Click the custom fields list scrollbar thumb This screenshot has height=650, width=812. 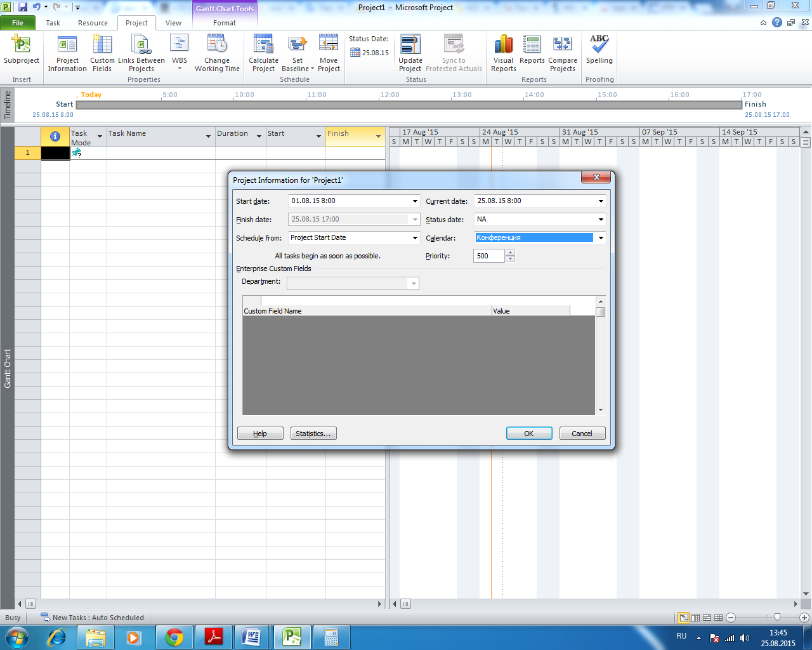click(x=600, y=312)
